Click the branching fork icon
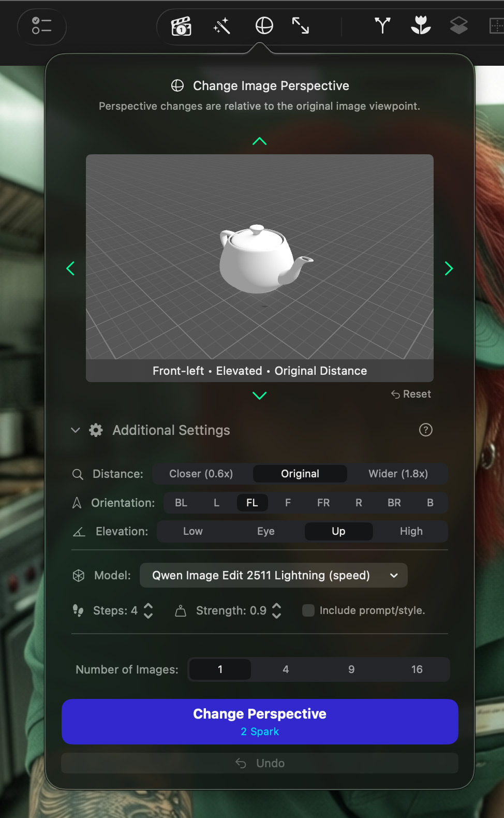 (382, 25)
